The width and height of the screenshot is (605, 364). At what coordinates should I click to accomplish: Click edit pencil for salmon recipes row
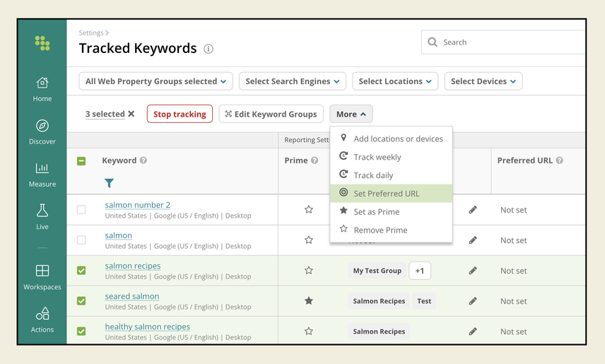point(473,271)
